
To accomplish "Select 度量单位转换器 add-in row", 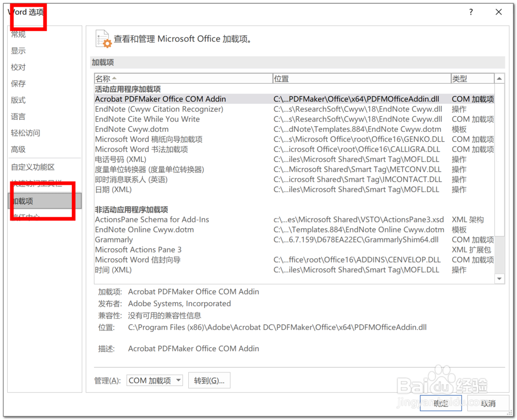I will [x=294, y=170].
